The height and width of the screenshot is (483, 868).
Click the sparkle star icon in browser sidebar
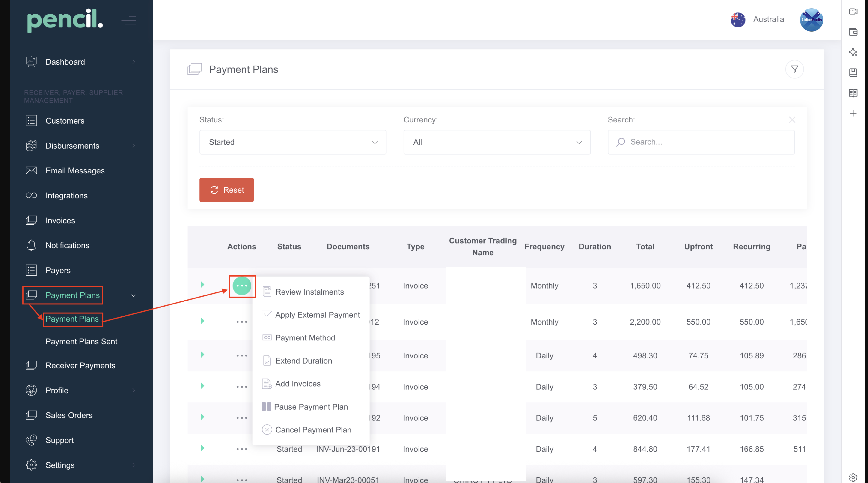(853, 52)
